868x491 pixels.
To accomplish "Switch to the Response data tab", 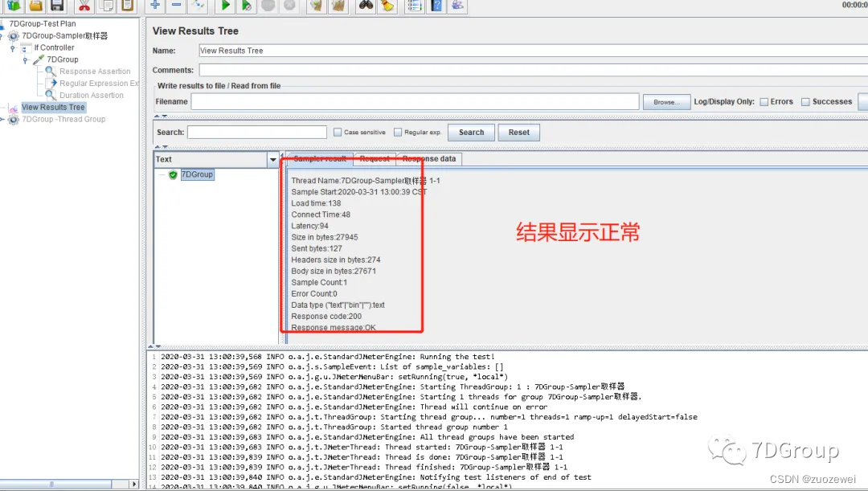I will click(429, 159).
